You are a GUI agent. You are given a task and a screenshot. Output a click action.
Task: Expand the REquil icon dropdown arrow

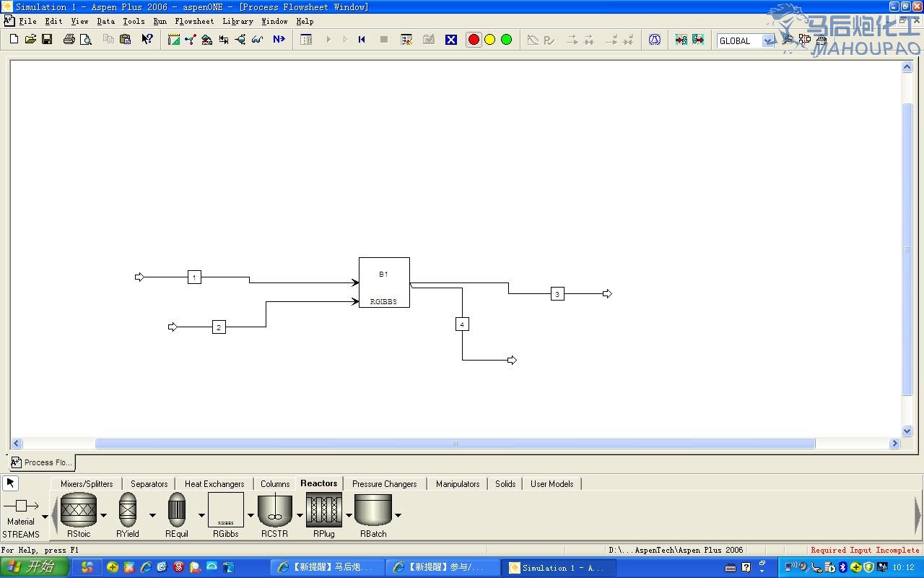(x=201, y=515)
